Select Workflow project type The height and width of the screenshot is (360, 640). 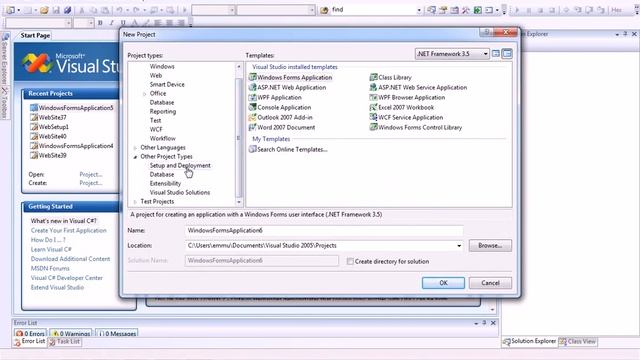tap(162, 138)
